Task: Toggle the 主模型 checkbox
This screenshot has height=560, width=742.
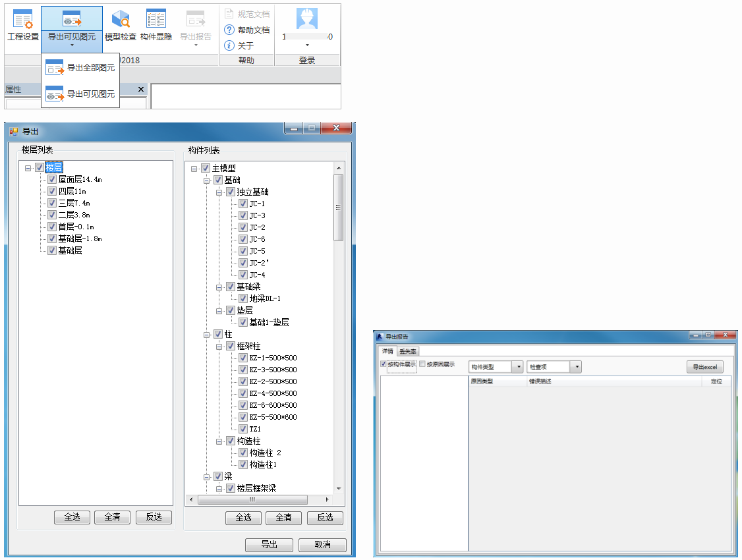Action: pyautogui.click(x=206, y=168)
